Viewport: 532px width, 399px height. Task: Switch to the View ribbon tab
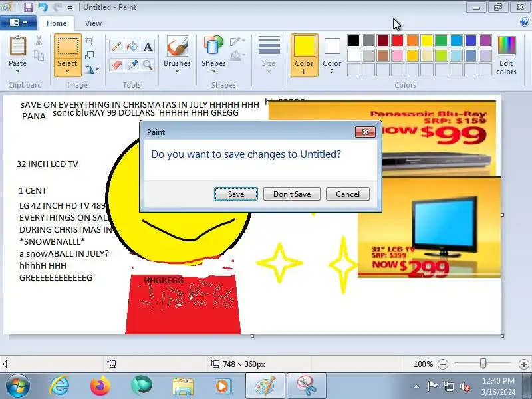(93, 23)
